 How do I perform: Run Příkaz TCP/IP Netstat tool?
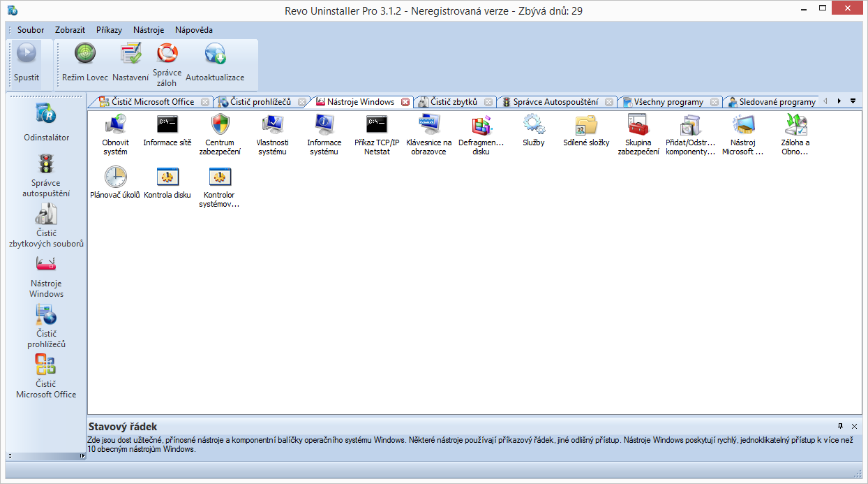click(x=377, y=134)
